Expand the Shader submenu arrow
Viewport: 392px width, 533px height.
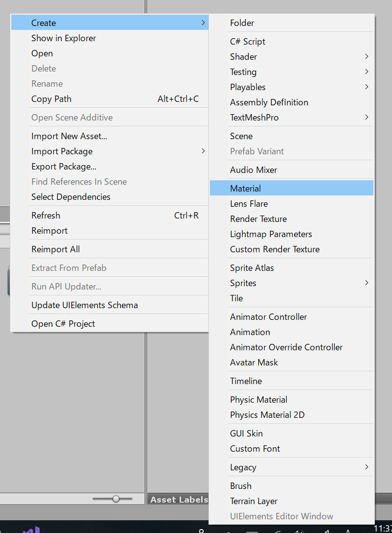point(367,57)
